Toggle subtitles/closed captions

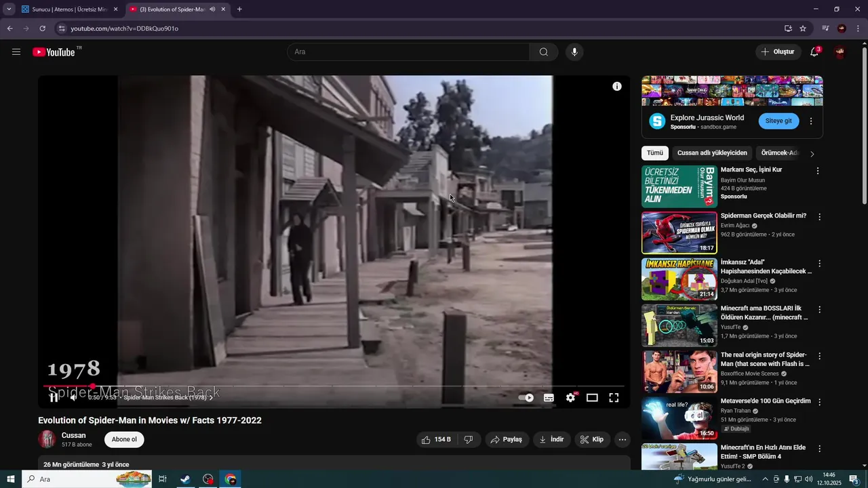[x=549, y=398]
